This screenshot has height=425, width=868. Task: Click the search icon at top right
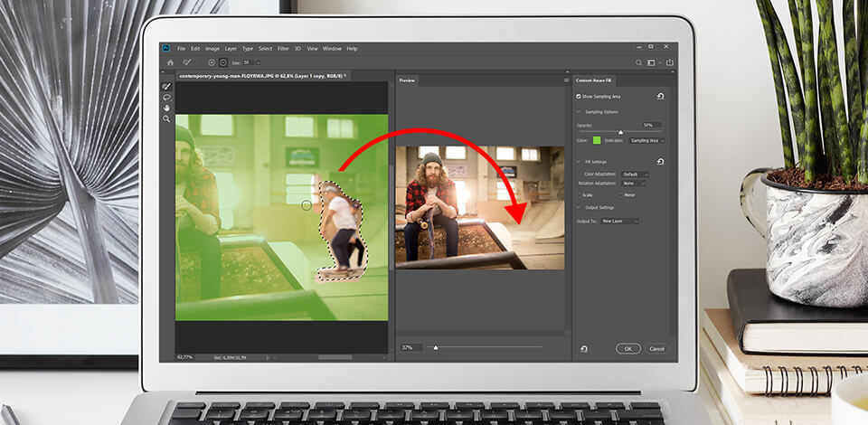[x=638, y=62]
